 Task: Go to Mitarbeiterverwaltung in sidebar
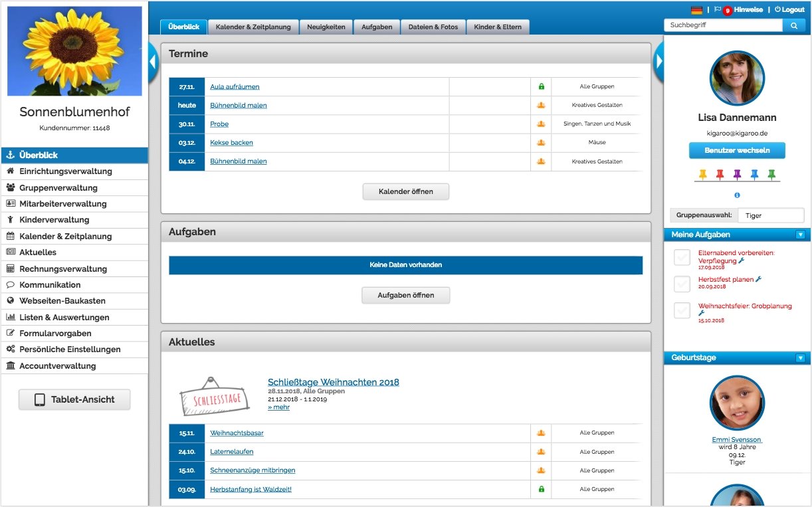pos(74,204)
